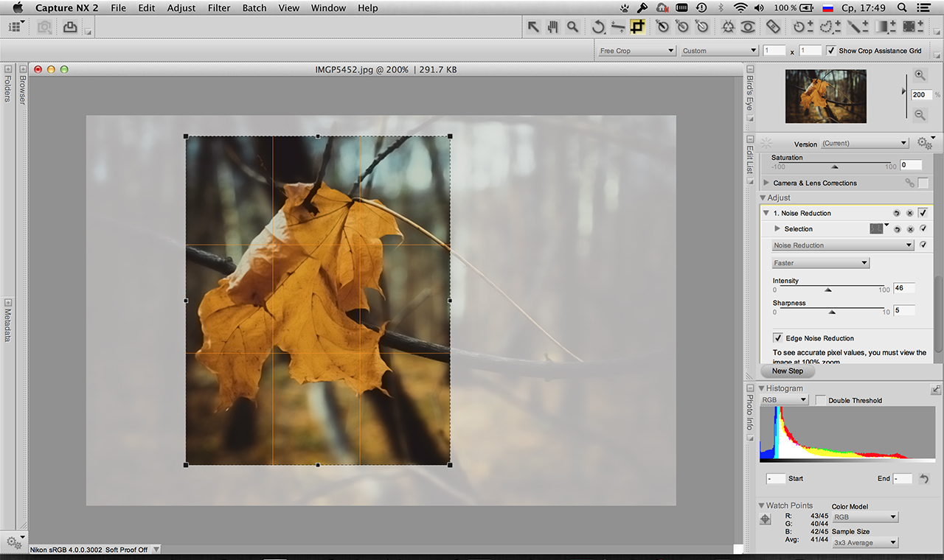Click the zoom in magnifier in Bird's Eye
This screenshot has width=944, height=560.
920,75
